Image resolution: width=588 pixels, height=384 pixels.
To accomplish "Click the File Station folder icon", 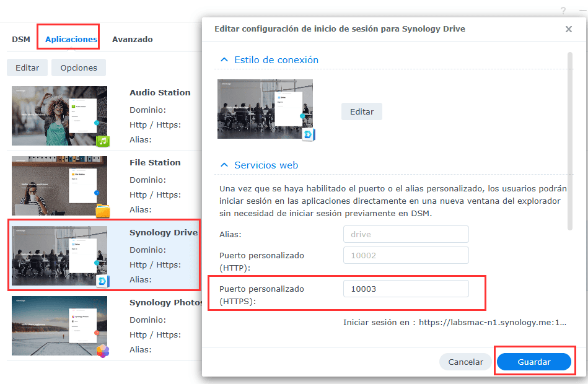I will point(103,212).
